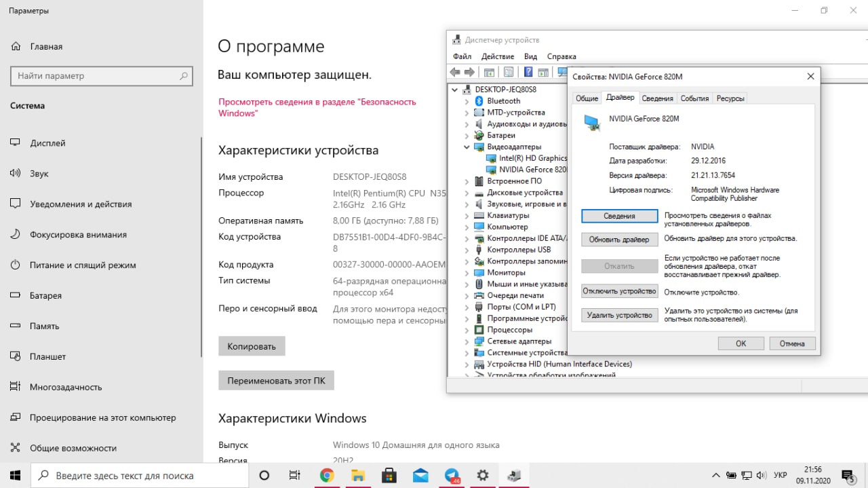Open Mail app from taskbar
Viewport: 868px width, 488px height.
pos(420,475)
